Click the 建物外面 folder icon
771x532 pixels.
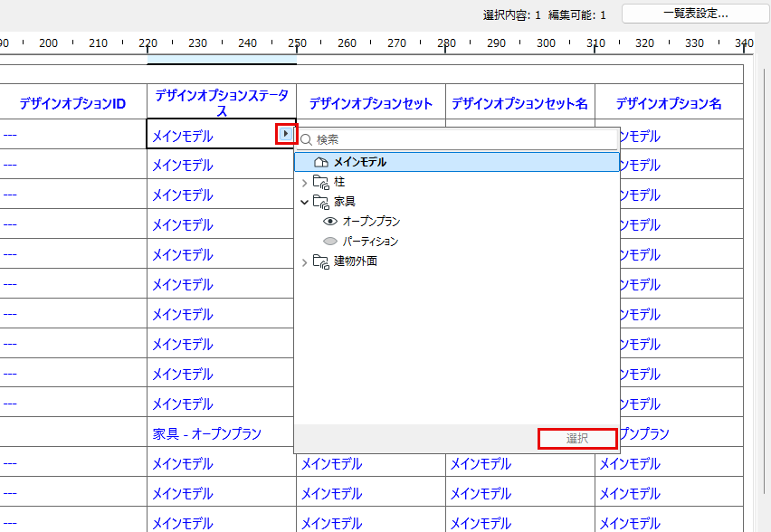321,262
